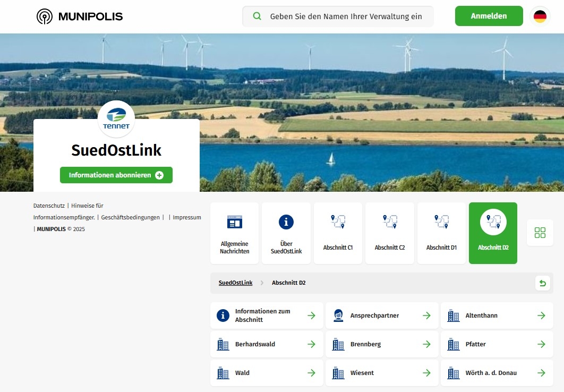Screen dimensions: 564x392
Task: Click the arrow on Wald row
Action: click(312, 373)
